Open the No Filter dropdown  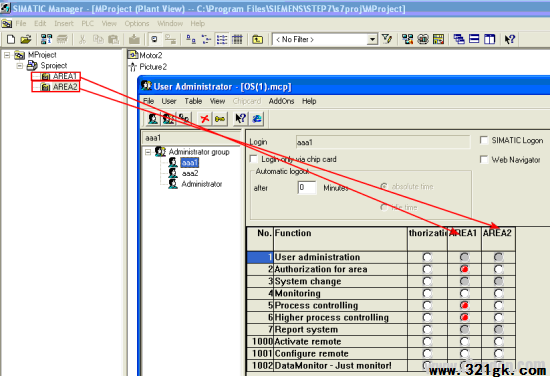click(372, 39)
